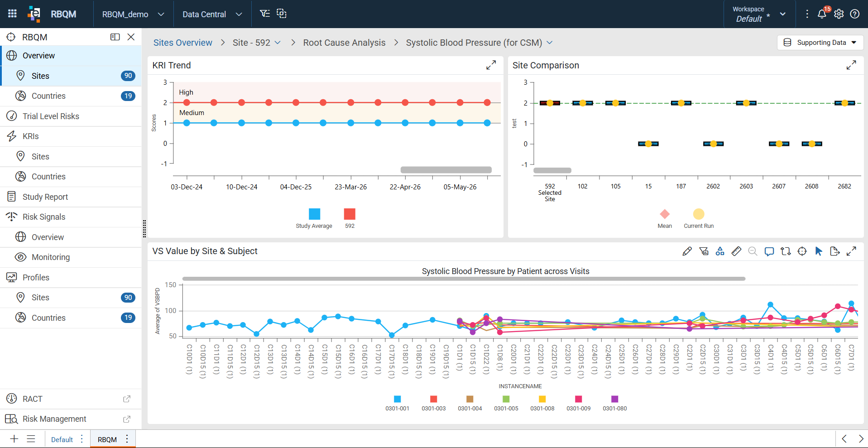Click the filter-settings icon in VS Value toolbar

coord(704,251)
